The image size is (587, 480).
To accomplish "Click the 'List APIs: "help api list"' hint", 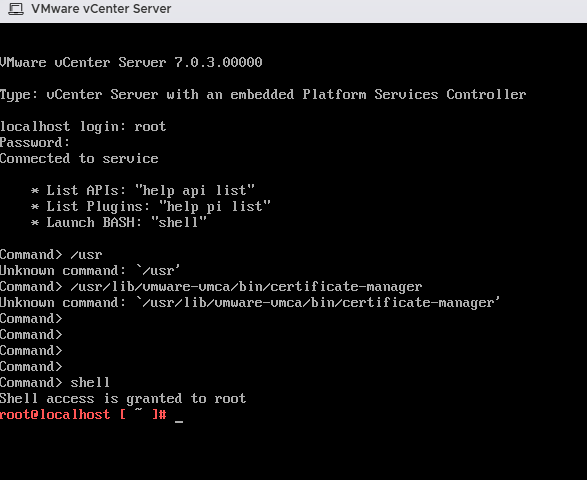I will [143, 191].
